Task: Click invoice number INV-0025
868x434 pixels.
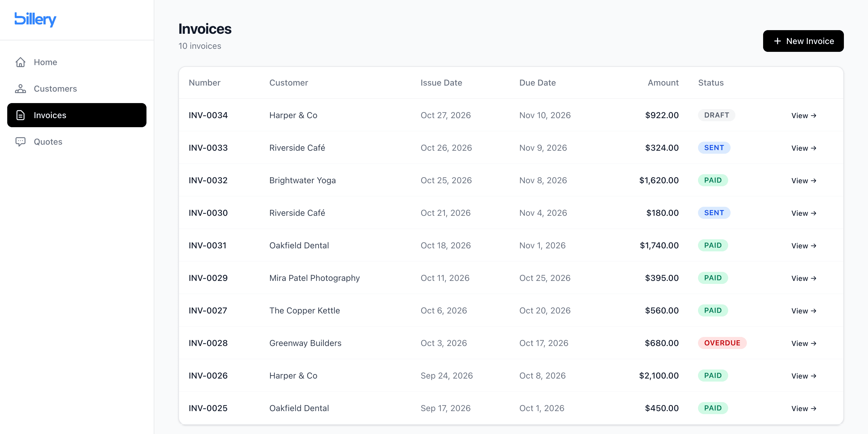Action: (208, 408)
